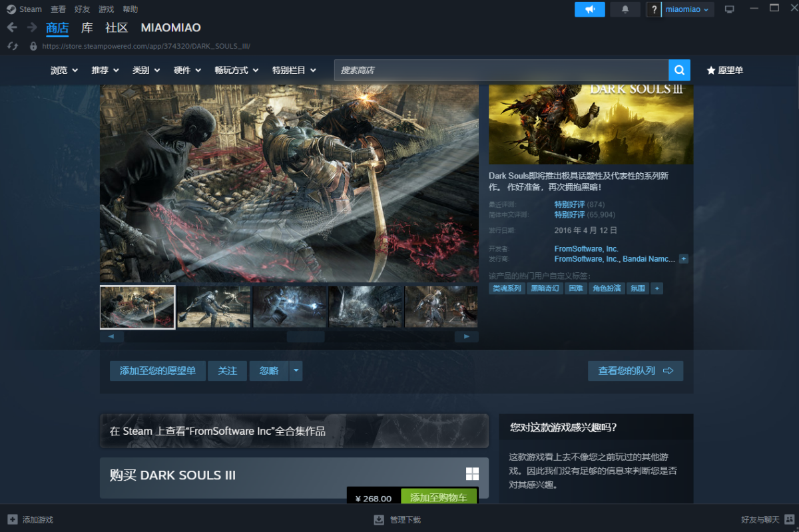Click the green 添加至购物车 button
799x532 pixels.
[438, 497]
